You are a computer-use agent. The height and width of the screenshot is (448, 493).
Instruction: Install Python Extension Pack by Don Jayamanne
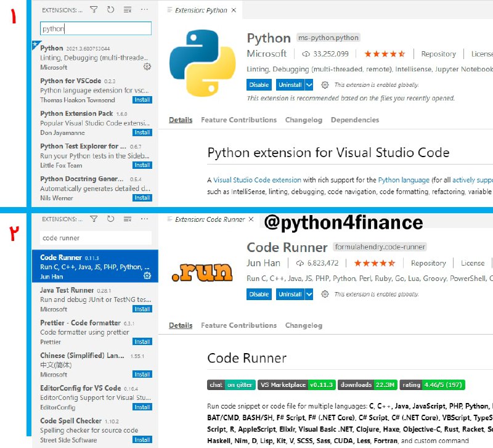pyautogui.click(x=142, y=132)
